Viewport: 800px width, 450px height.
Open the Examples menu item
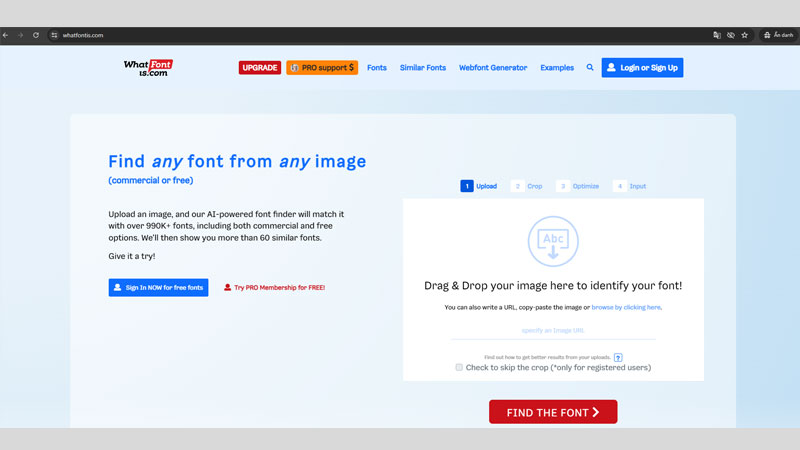tap(557, 67)
